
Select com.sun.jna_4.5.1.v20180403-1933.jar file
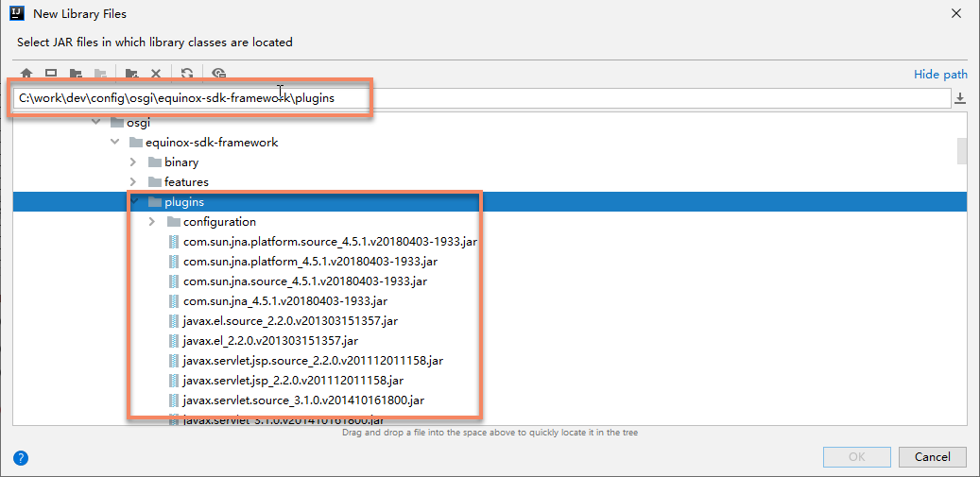(x=284, y=301)
